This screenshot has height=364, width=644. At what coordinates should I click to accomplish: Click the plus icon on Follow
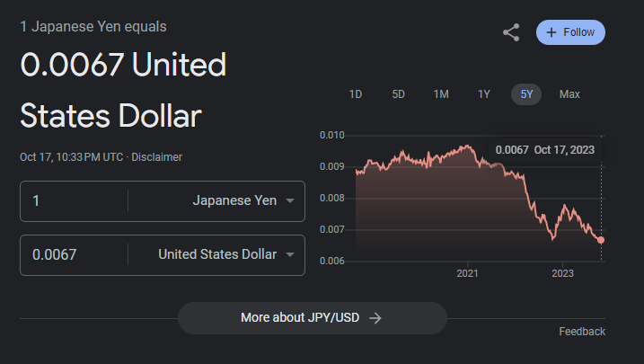coord(551,32)
